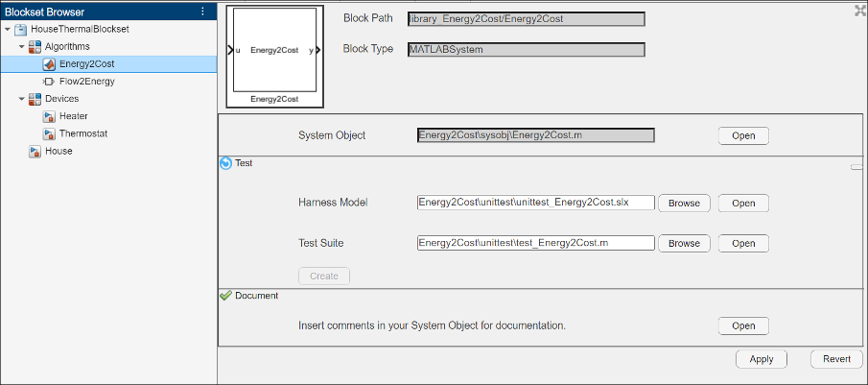The image size is (868, 385).
Task: Click the House model icon
Action: point(35,151)
